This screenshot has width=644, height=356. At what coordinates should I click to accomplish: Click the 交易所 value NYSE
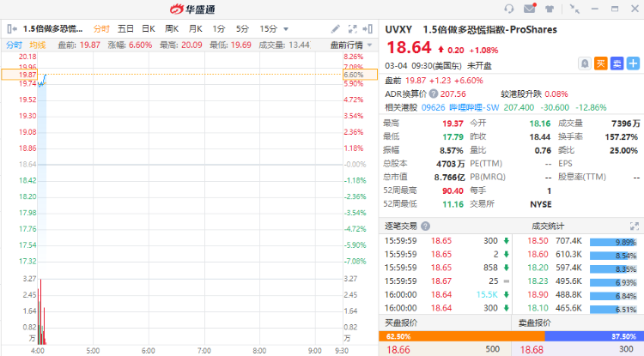click(541, 204)
